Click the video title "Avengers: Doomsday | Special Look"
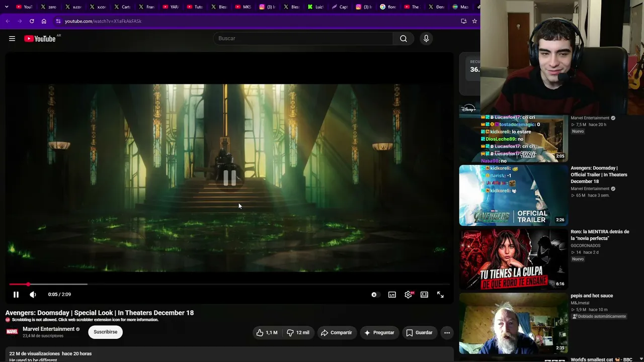Image resolution: width=644 pixels, height=362 pixels. 100,313
